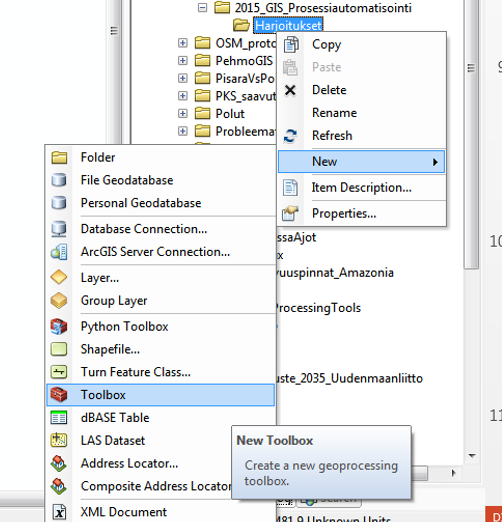
Task: Open the New submenu arrow
Action: [435, 162]
